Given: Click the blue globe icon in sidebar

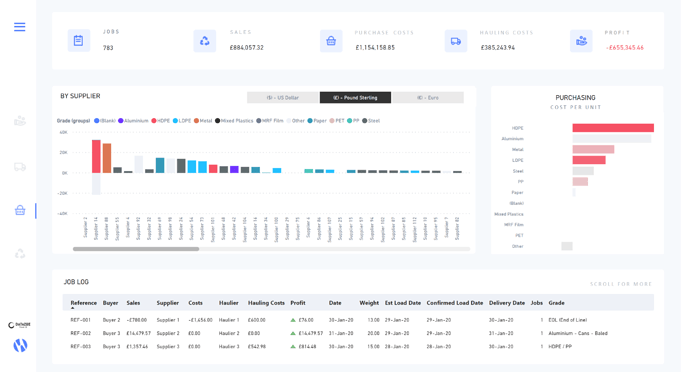Looking at the screenshot, I should pos(20,345).
